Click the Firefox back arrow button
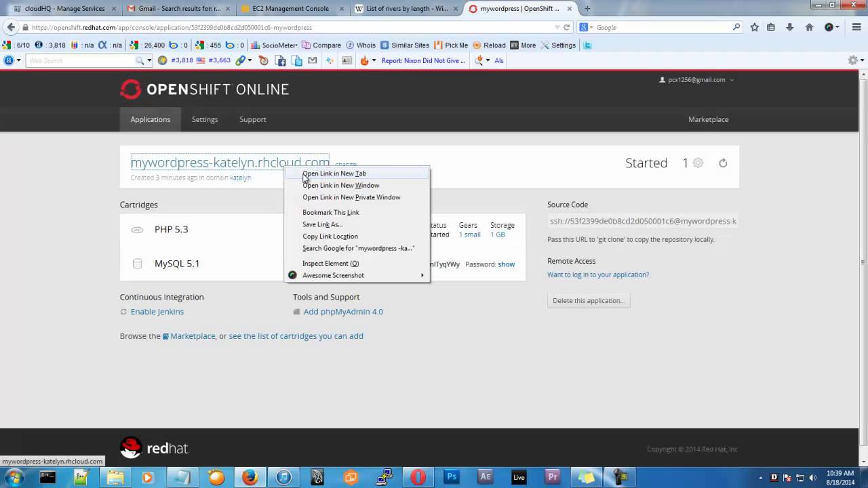 pos(10,27)
